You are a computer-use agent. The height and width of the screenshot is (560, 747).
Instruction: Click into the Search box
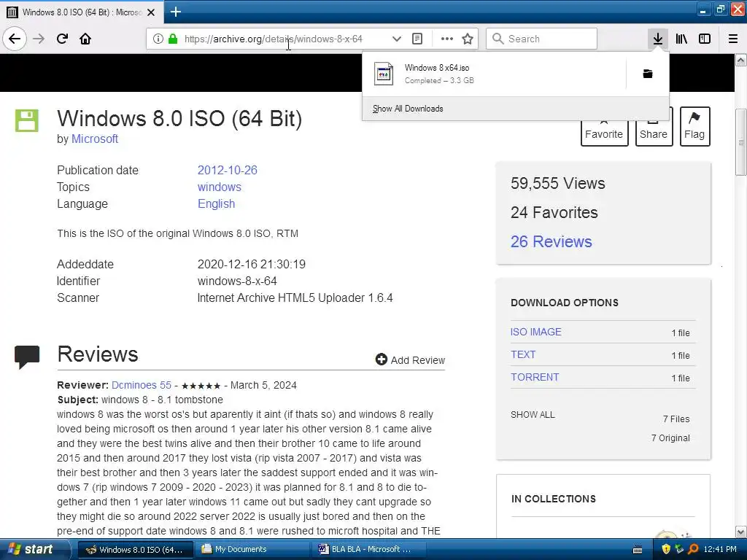coord(542,39)
